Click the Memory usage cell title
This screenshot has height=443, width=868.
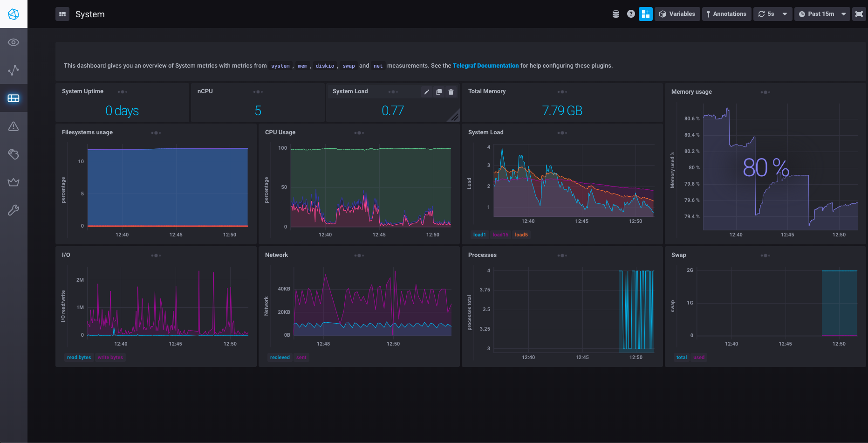(691, 92)
